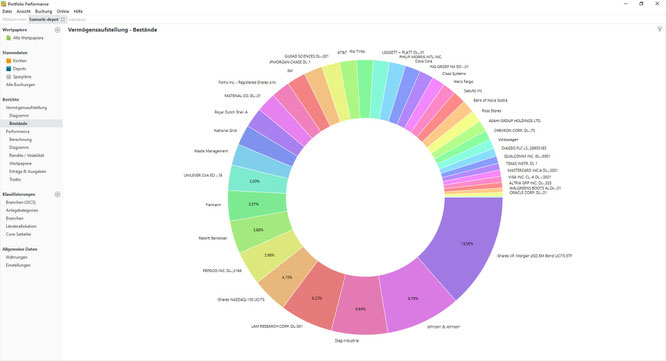Click the filter icon at top right
This screenshot has height=361, width=666.
660,29
